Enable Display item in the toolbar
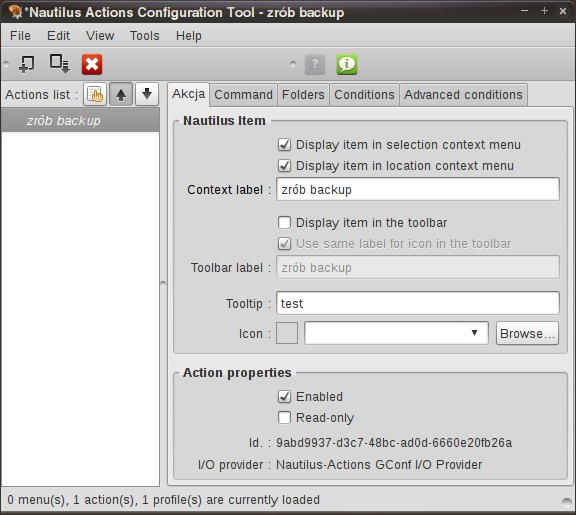 [x=284, y=223]
